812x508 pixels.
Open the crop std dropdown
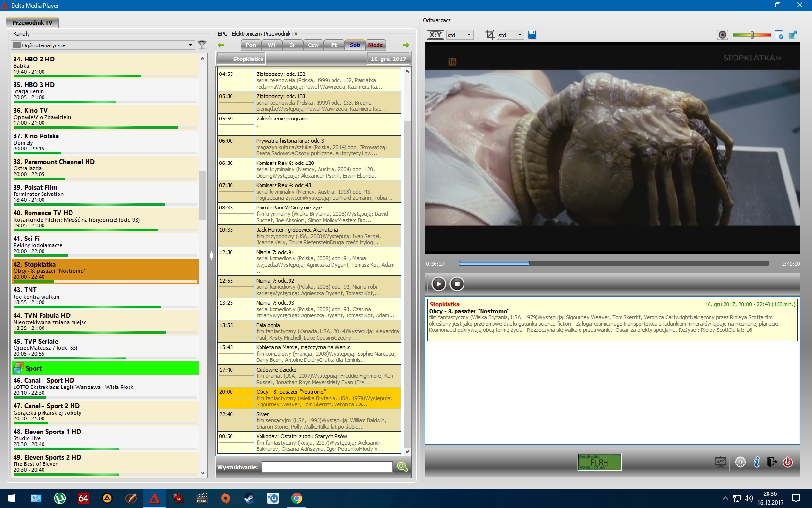pyautogui.click(x=510, y=35)
